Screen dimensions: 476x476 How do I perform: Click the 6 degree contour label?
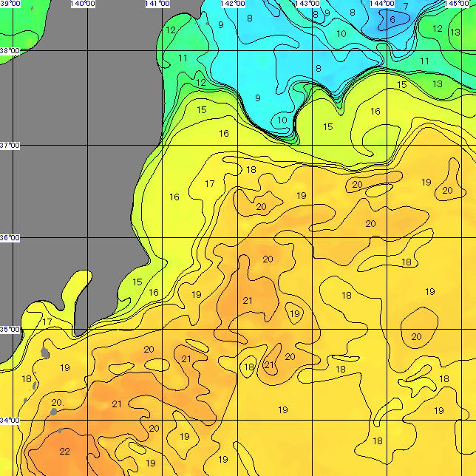tap(392, 20)
